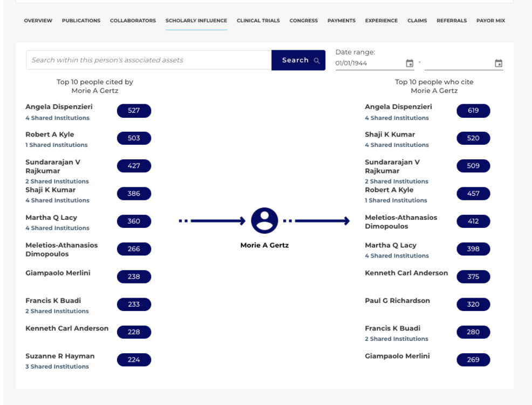
Task: Click the 527 citation count badge
Action: (134, 111)
